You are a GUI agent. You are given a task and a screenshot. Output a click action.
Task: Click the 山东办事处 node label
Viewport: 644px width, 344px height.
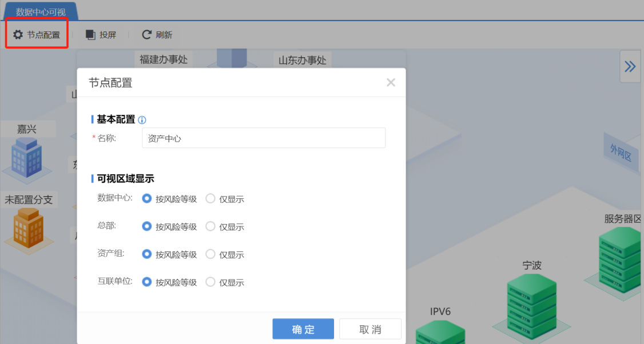coord(303,61)
